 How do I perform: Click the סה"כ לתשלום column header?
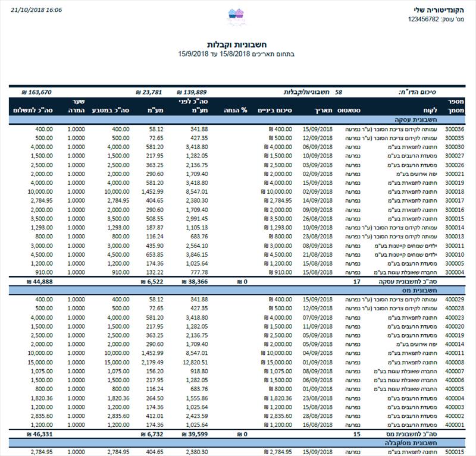coord(33,111)
